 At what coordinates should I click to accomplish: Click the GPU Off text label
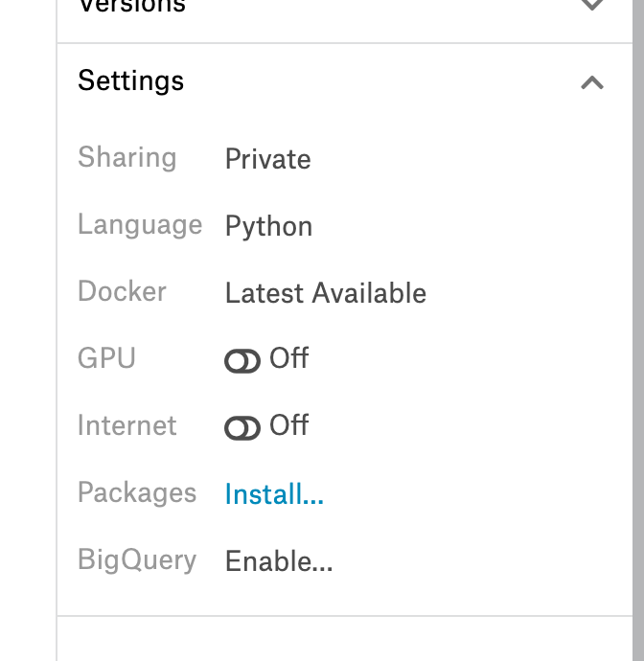[288, 358]
